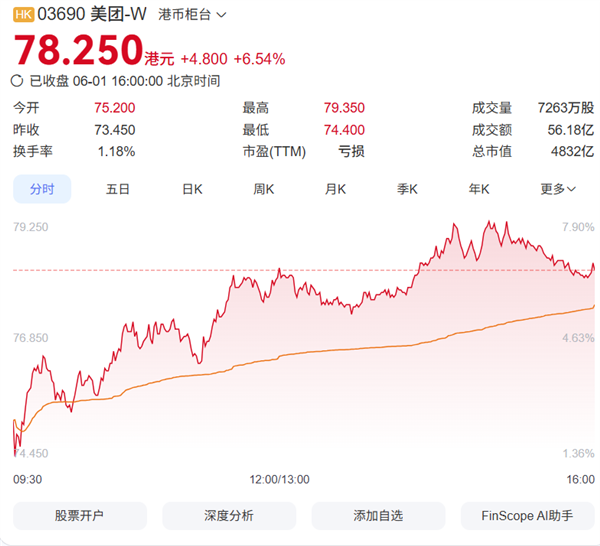Click the 总市值 value 4832亿
The height and width of the screenshot is (546, 600).
click(x=572, y=152)
